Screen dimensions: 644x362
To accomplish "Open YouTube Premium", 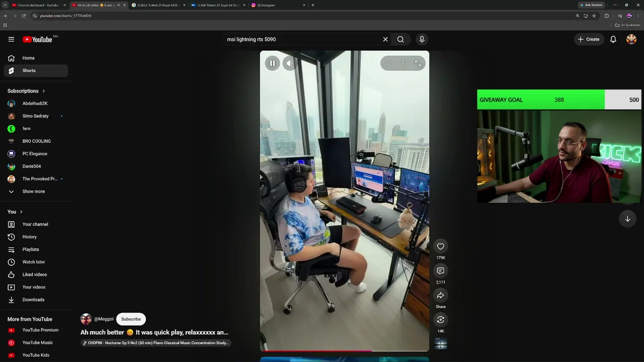I will coord(36,330).
